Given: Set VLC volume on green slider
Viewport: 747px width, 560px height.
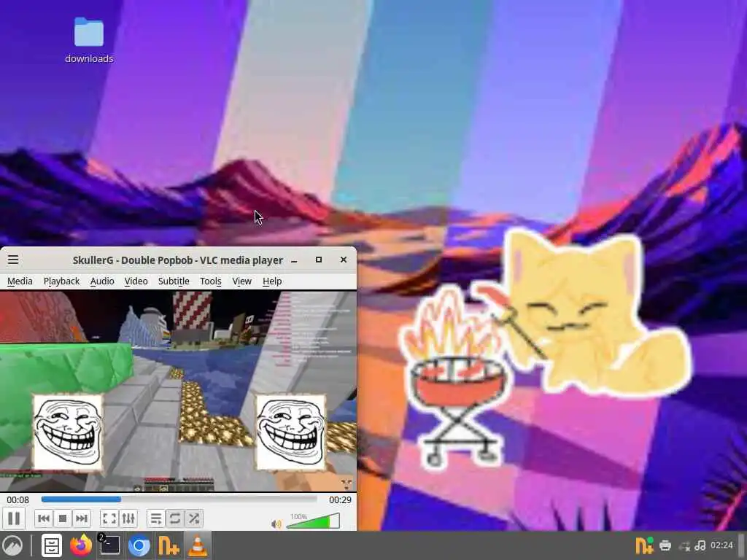Looking at the screenshot, I should (x=313, y=521).
